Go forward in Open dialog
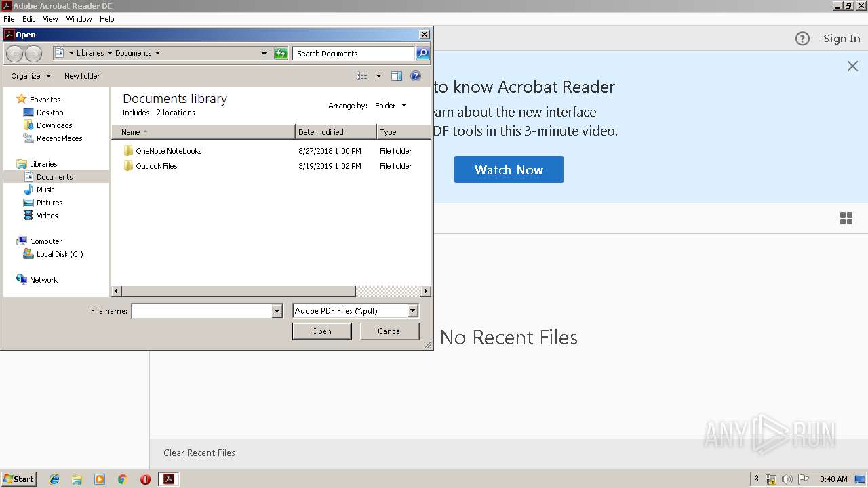Screen dimensions: 868x488 (33, 54)
